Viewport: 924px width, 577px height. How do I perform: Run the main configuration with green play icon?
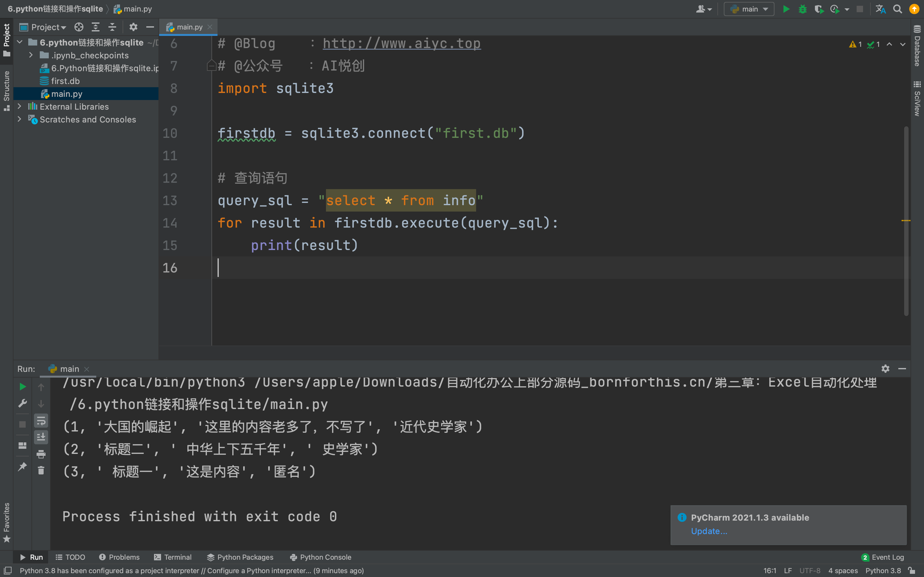(786, 9)
